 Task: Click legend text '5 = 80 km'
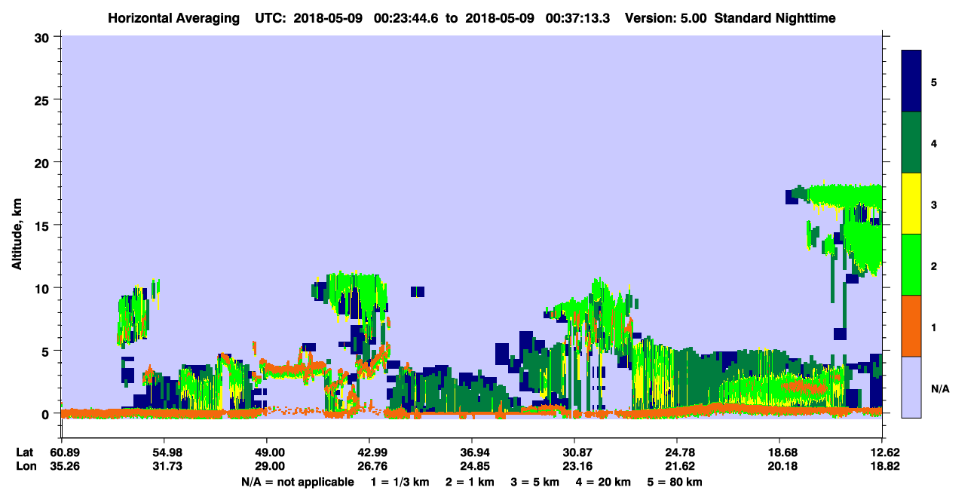(675, 482)
